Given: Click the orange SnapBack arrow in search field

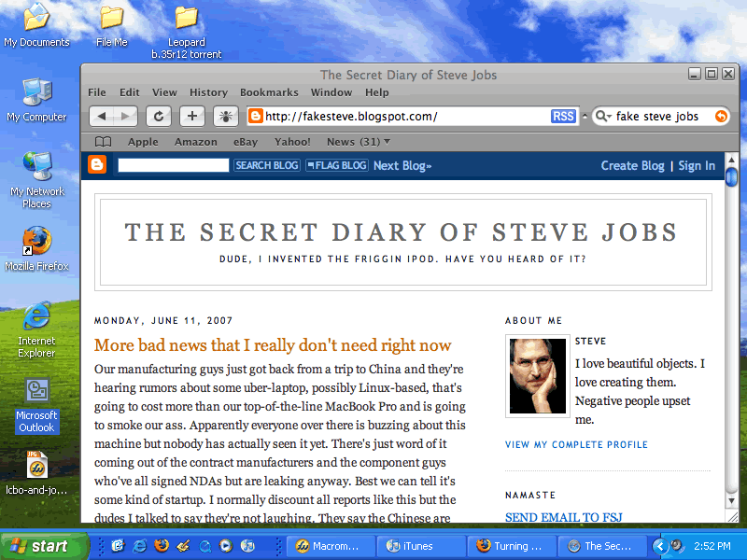Looking at the screenshot, I should click(x=721, y=116).
